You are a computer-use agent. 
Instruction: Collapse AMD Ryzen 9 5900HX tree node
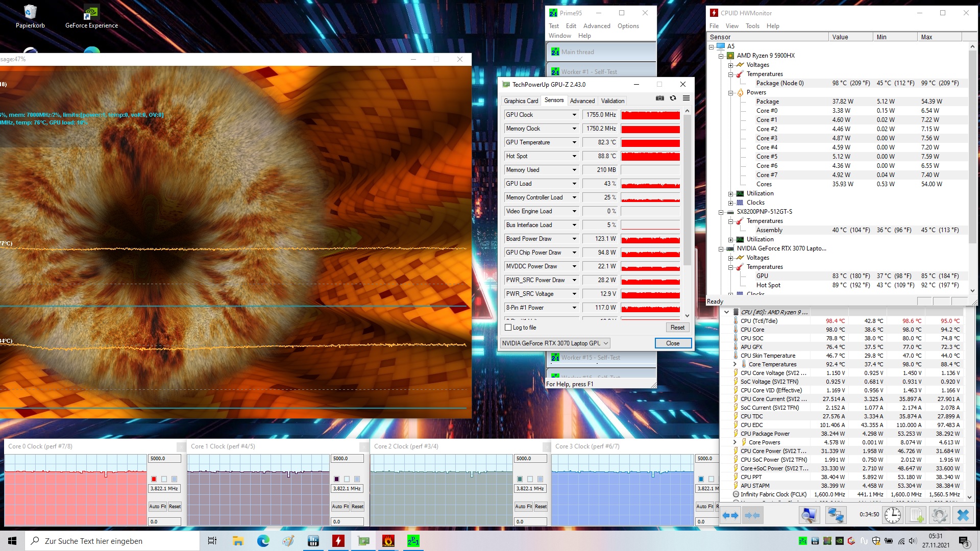tap(721, 56)
